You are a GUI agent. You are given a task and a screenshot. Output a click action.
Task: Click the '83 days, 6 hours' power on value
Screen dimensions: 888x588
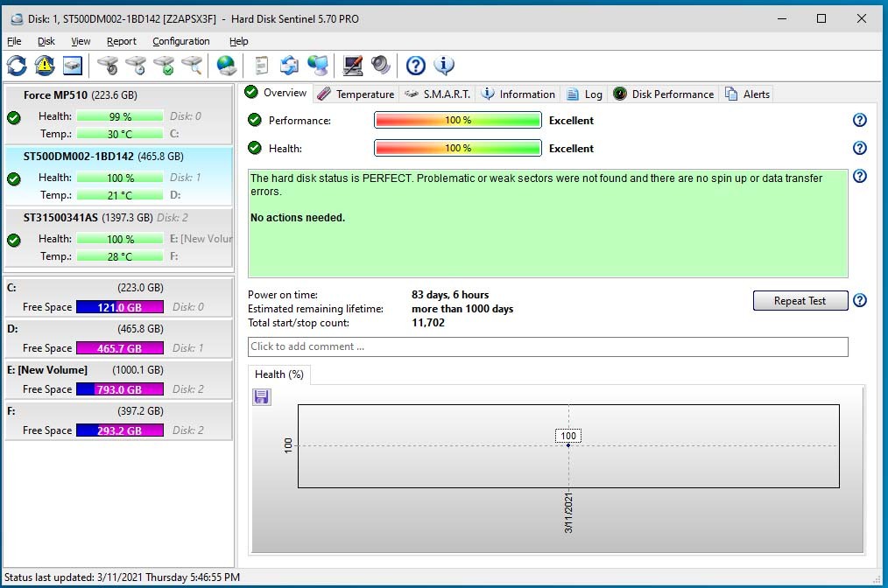click(450, 295)
